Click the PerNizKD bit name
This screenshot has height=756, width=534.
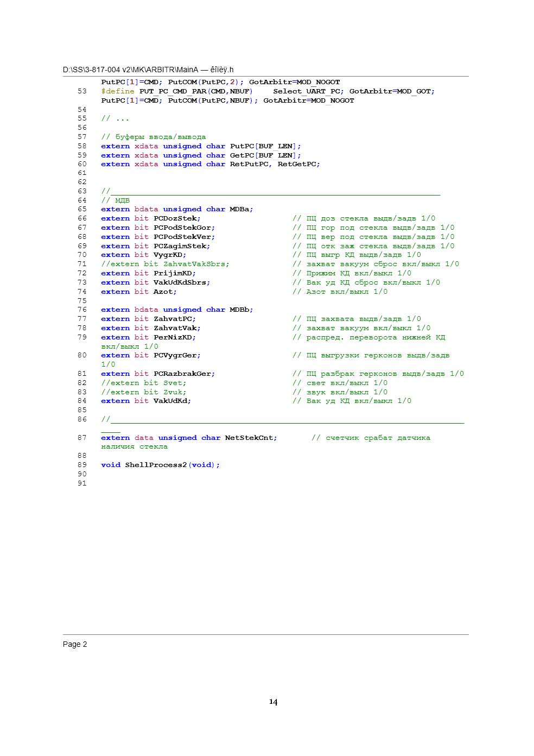[x=173, y=337]
